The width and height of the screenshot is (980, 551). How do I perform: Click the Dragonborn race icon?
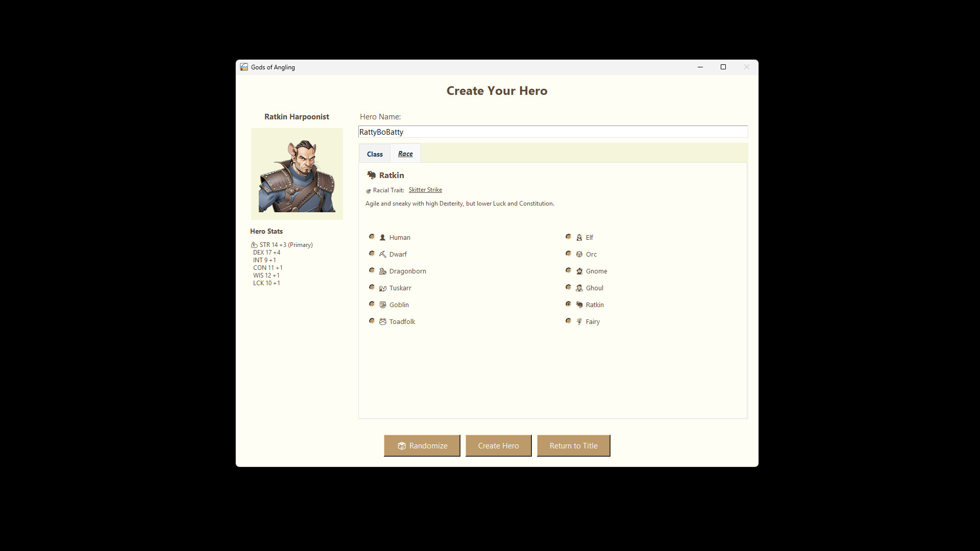tap(382, 271)
